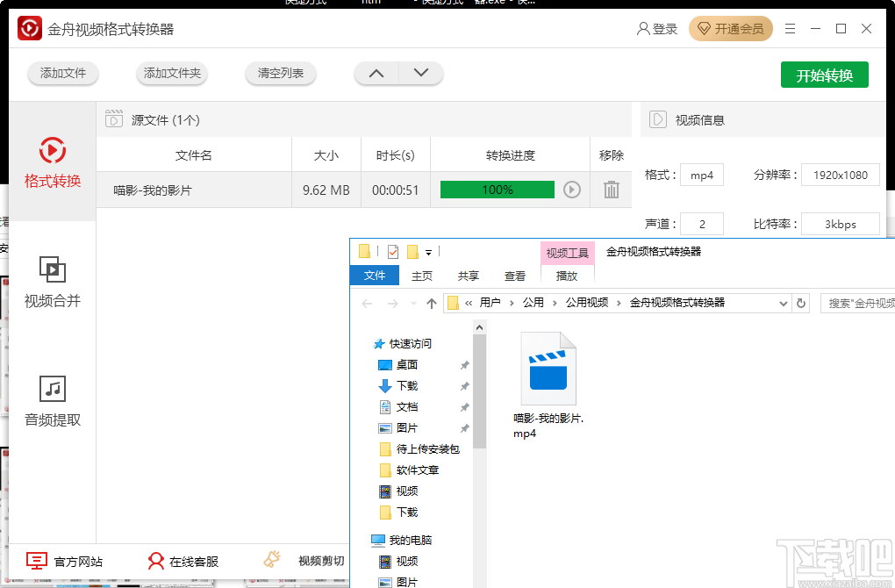Click the 开始转换 start conversion button

823,75
